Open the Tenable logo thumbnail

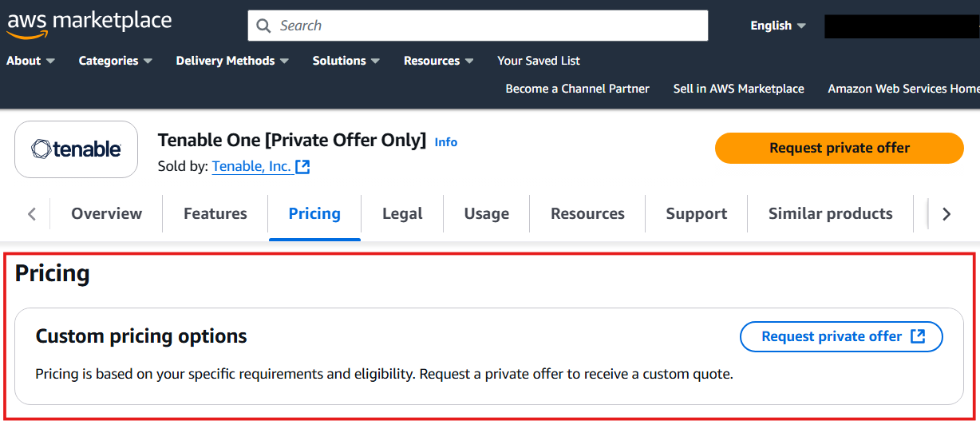[77, 149]
